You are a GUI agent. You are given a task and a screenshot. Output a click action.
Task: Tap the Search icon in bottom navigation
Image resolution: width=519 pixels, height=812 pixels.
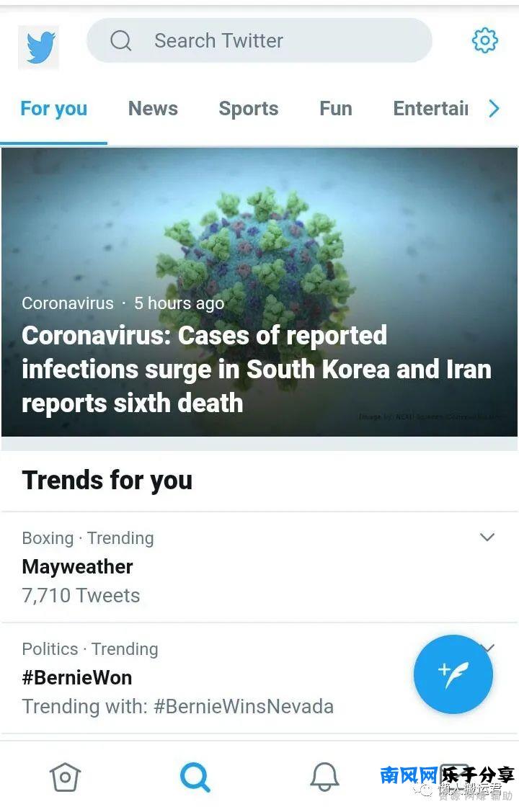195,777
